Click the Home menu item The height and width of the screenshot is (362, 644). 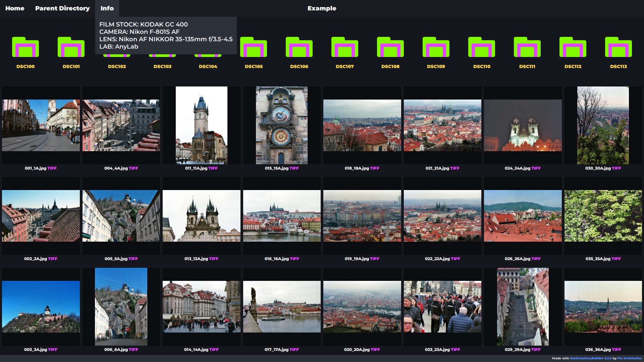coord(15,8)
